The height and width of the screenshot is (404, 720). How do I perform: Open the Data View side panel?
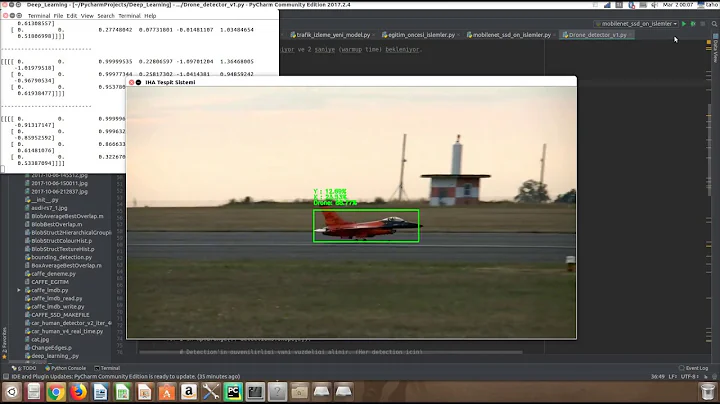point(715,47)
